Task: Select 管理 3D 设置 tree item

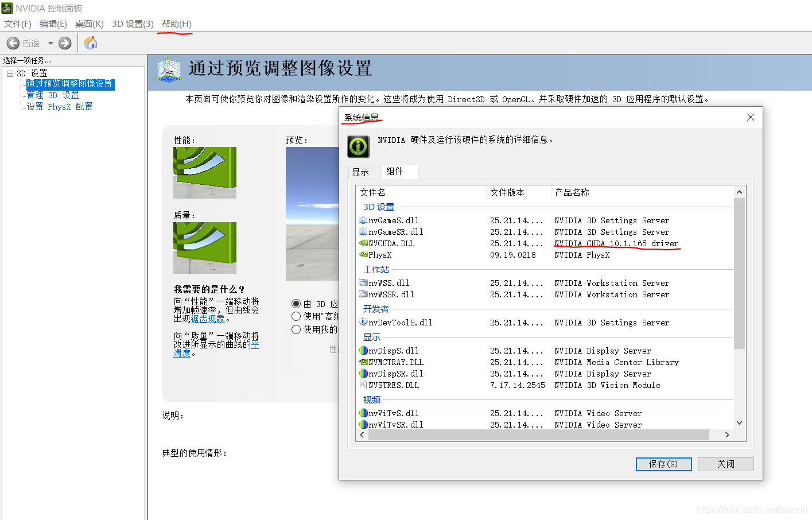Action: (x=52, y=95)
